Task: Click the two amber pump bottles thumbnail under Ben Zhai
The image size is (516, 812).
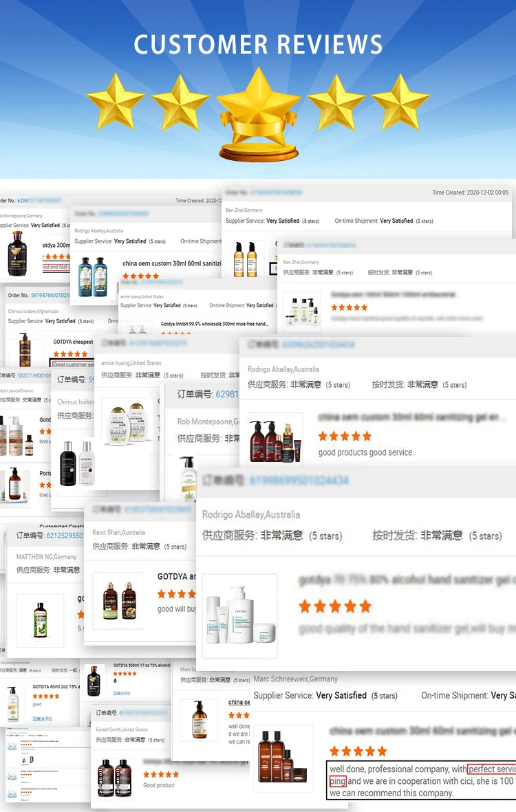Action: click(x=245, y=259)
